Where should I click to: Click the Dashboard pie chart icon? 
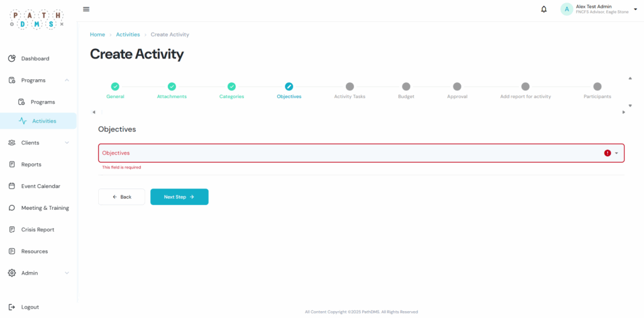click(12, 58)
